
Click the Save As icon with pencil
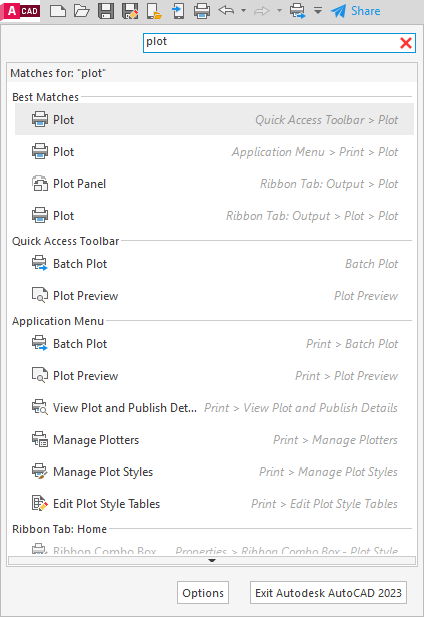130,11
